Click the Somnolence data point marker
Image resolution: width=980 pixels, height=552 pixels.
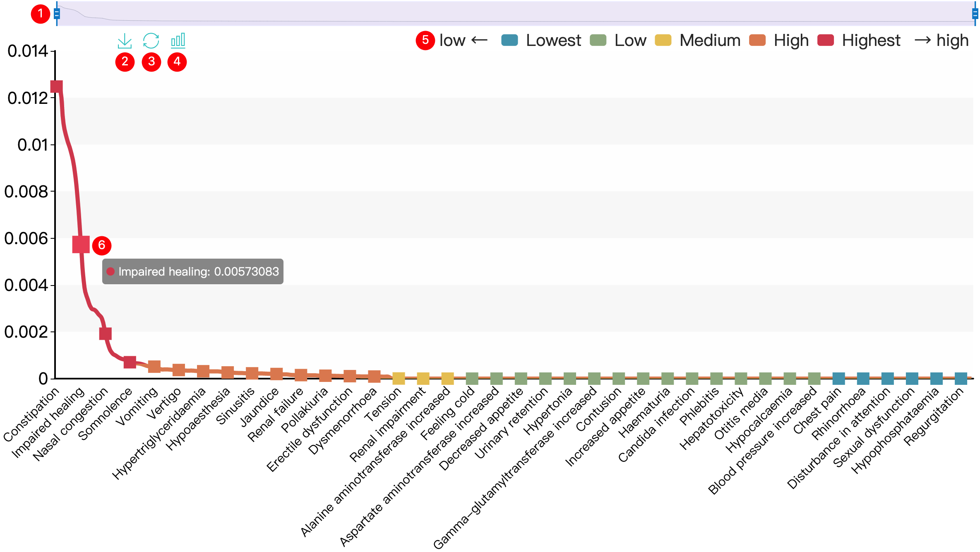(x=130, y=362)
